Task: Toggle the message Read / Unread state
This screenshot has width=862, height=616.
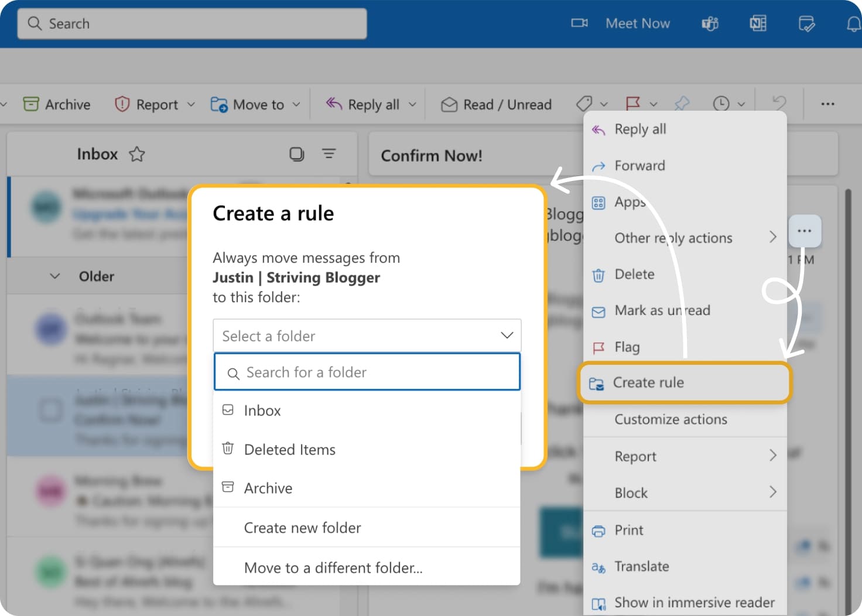Action: [497, 104]
